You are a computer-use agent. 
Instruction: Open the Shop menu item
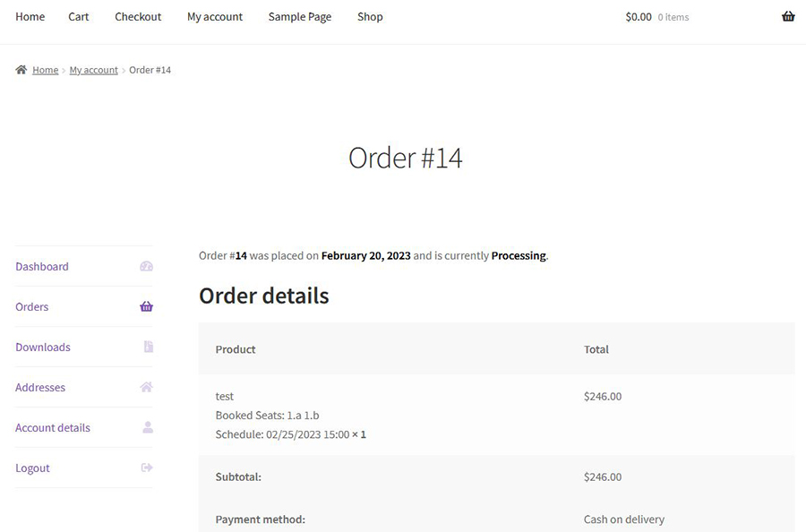point(370,16)
